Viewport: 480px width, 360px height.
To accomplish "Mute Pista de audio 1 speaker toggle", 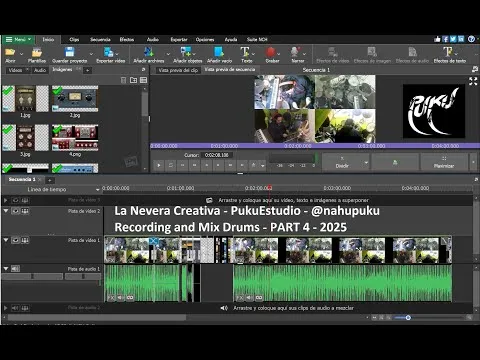I will pos(15,269).
